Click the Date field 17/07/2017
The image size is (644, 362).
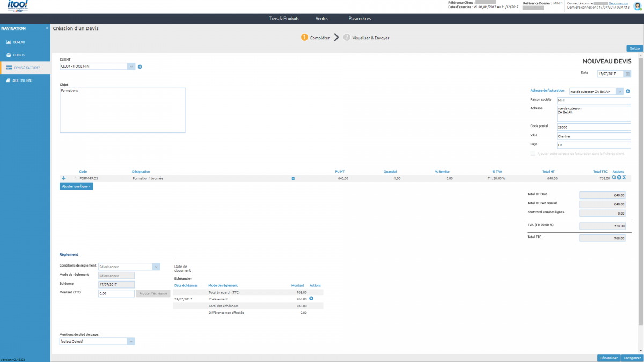point(610,73)
